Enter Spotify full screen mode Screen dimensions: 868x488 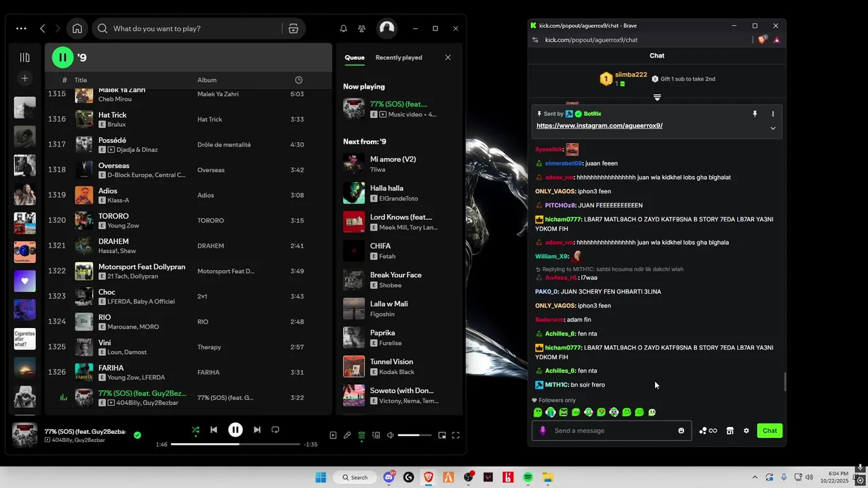pyautogui.click(x=456, y=435)
